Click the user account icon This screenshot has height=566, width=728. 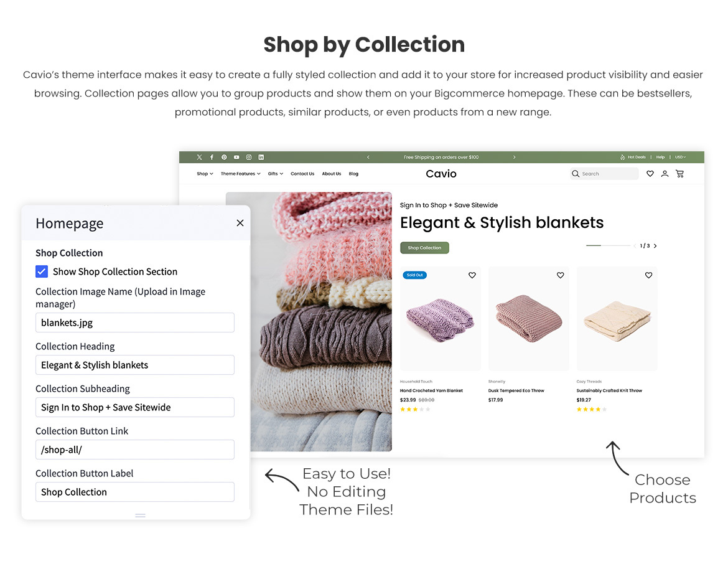pos(665,174)
